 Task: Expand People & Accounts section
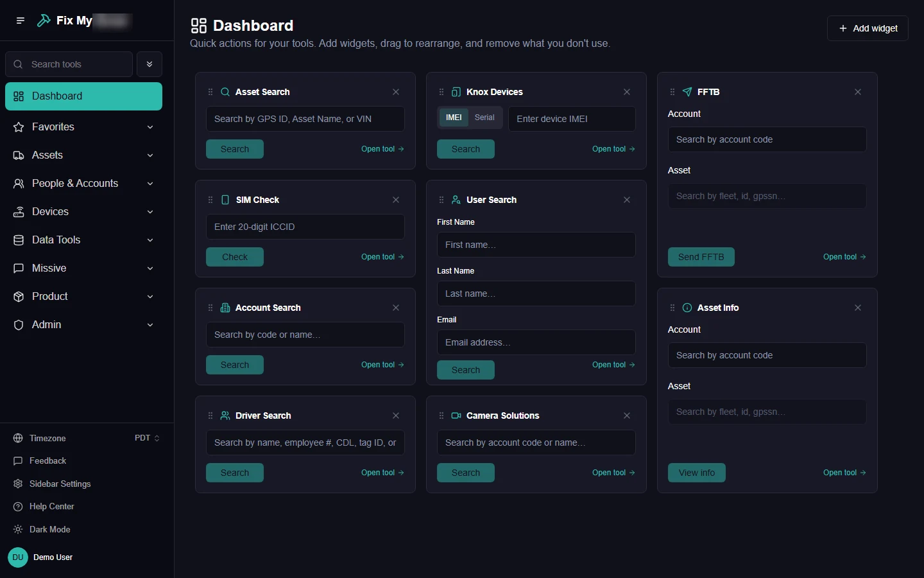point(83,184)
